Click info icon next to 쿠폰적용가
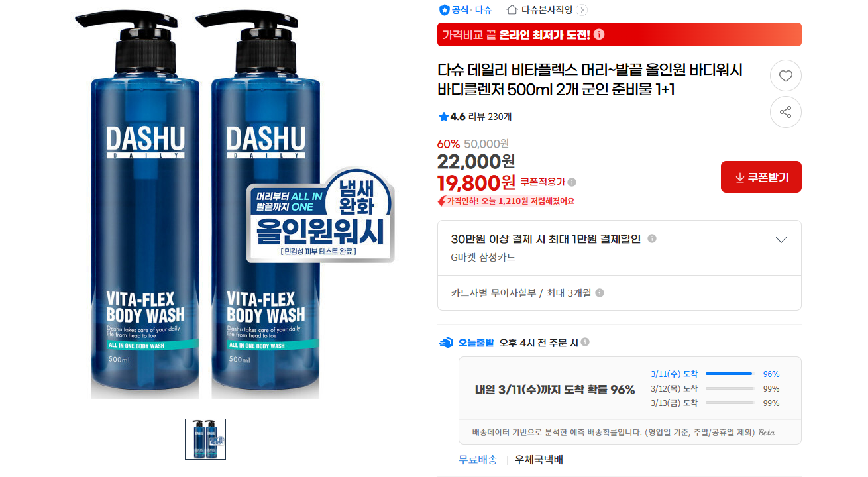868x477 pixels. [572, 182]
